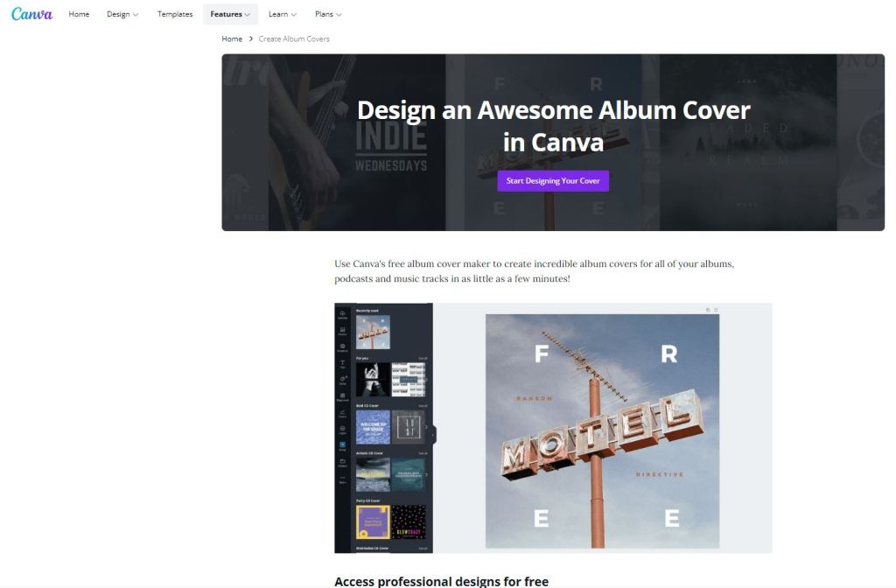896x588 pixels.
Task: Expand the Design dropdown menu
Action: pyautogui.click(x=122, y=14)
